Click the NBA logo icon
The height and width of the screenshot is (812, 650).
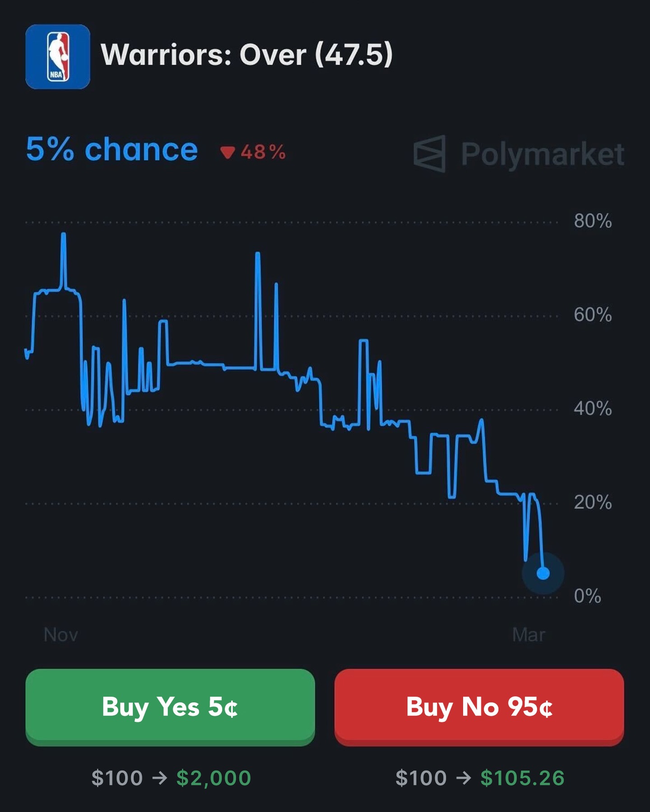(x=58, y=57)
